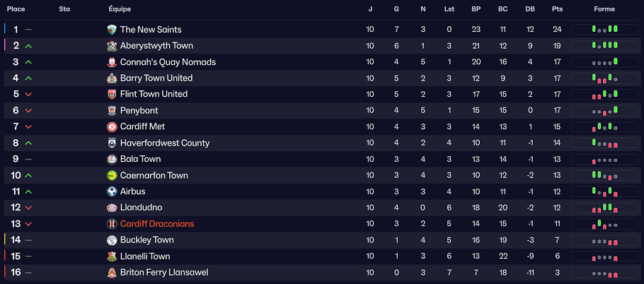Click The New Saints club crest

point(112,30)
